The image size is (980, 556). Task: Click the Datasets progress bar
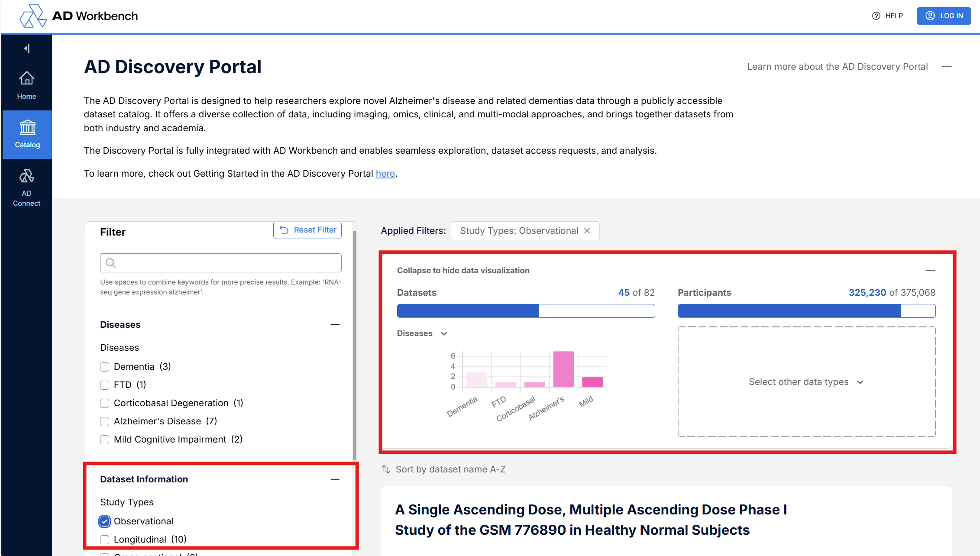tap(526, 311)
